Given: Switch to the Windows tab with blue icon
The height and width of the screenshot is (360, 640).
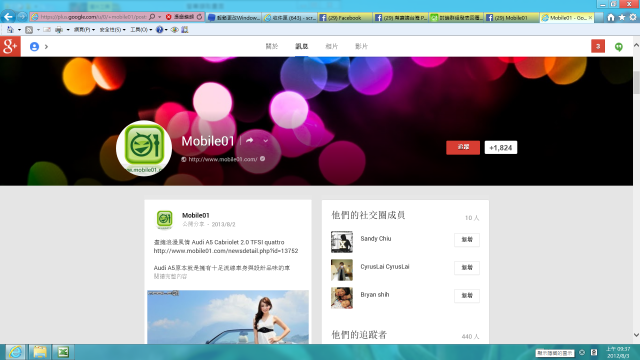Looking at the screenshot, I should 234,18.
